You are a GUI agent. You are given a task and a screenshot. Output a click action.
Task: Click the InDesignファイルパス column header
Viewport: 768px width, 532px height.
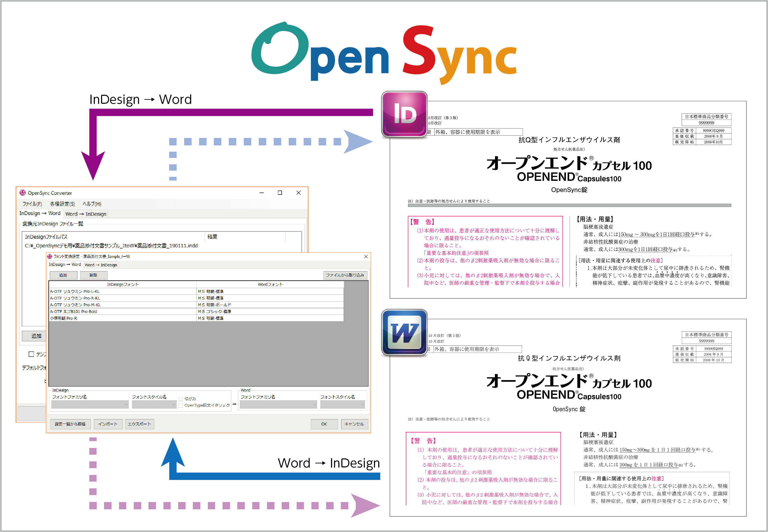[x=113, y=237]
